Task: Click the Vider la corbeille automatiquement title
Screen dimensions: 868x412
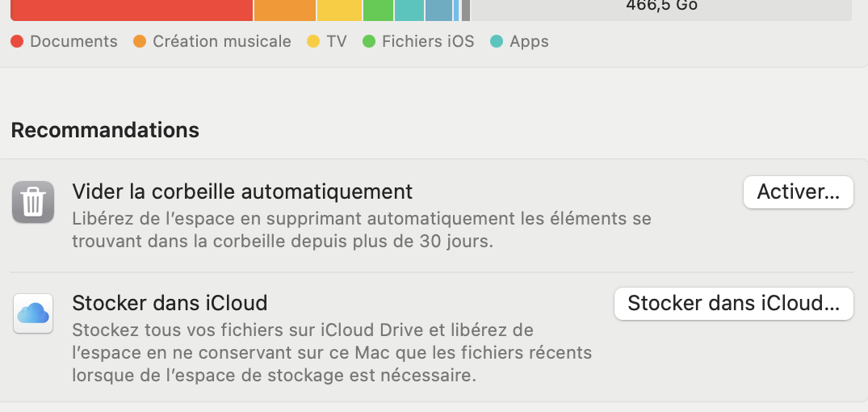Action: (x=242, y=191)
